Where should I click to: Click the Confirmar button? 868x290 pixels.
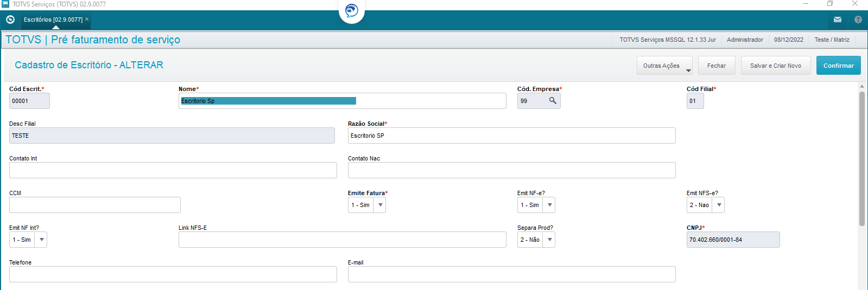point(839,66)
